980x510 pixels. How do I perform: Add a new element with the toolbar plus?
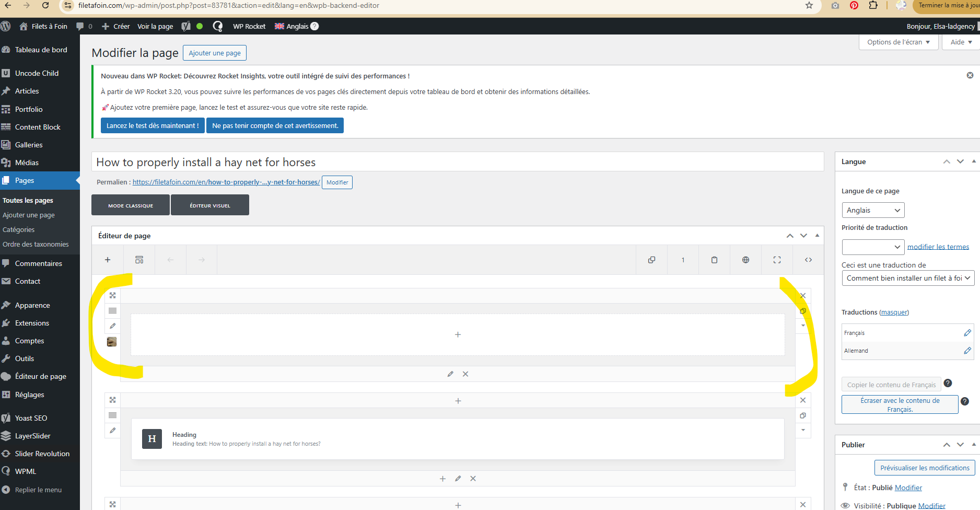click(x=108, y=260)
